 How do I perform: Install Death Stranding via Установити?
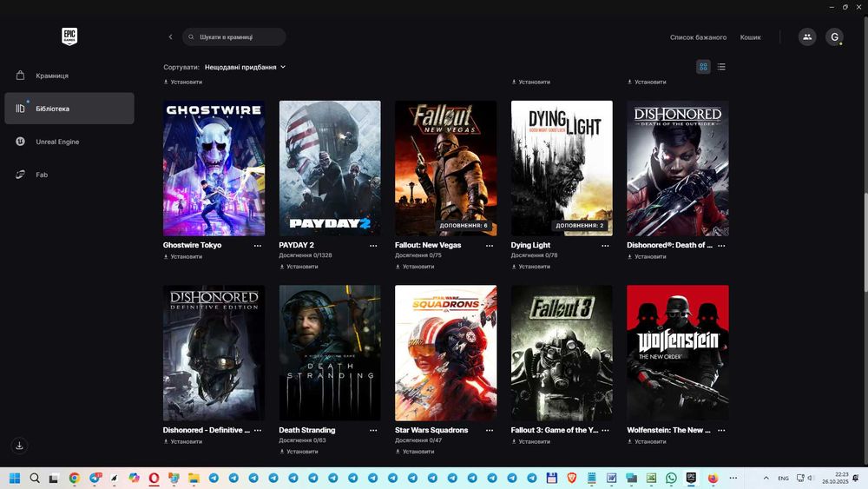click(299, 452)
